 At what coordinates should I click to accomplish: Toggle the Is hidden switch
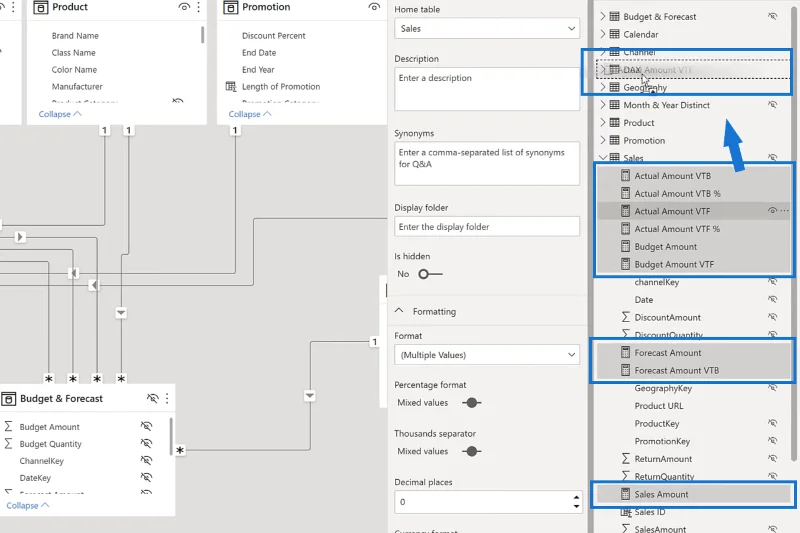(x=430, y=274)
